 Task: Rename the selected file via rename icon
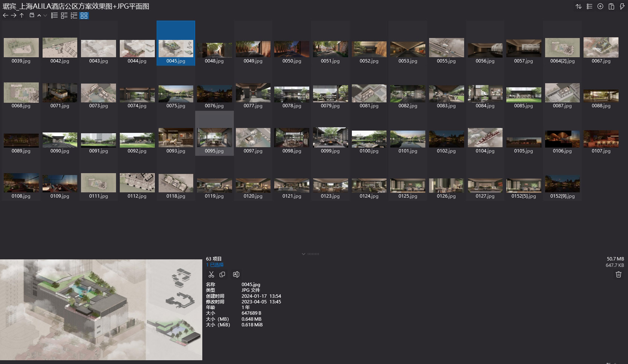[x=236, y=274]
